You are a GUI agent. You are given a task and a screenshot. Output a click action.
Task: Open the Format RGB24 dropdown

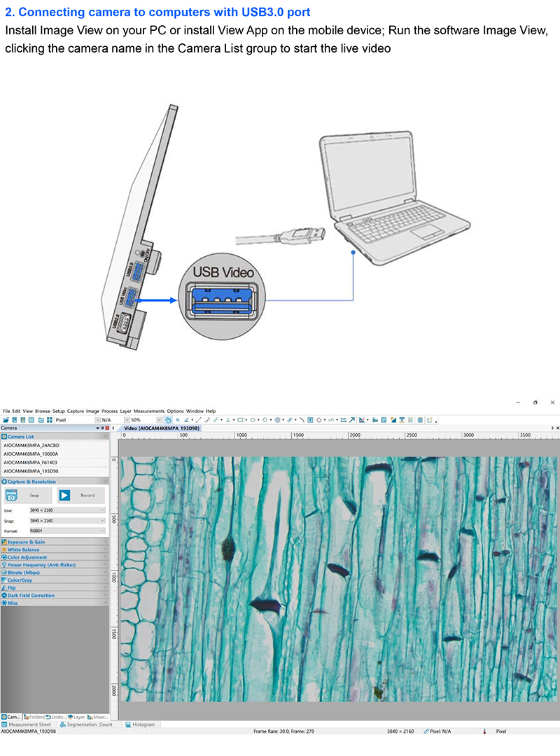[66, 531]
